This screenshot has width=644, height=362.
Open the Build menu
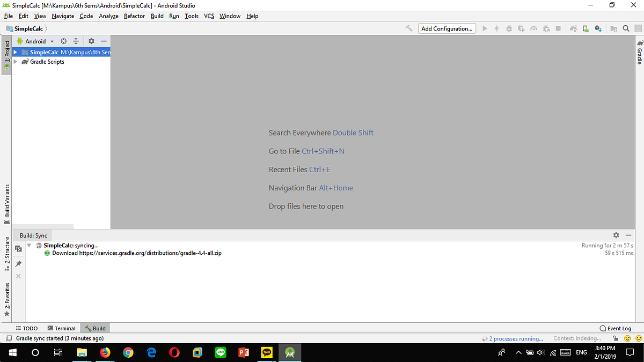pyautogui.click(x=157, y=16)
